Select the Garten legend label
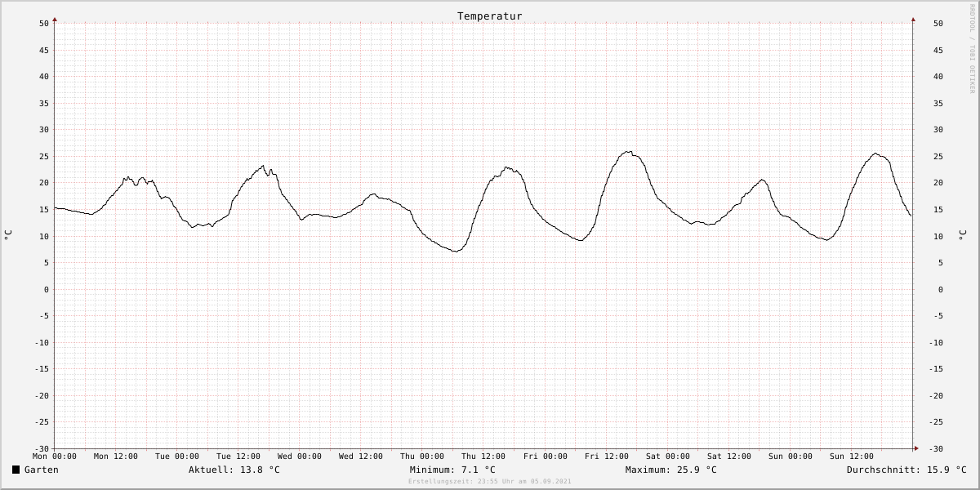The image size is (980, 490). pos(42,470)
